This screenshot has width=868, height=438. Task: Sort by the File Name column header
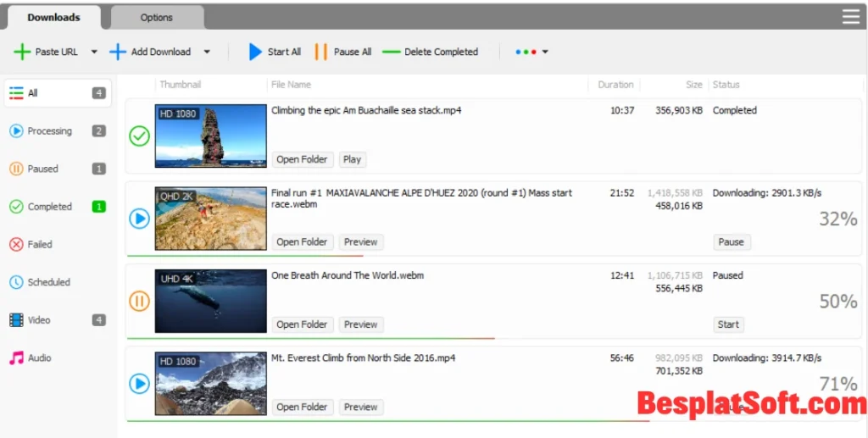pos(292,85)
